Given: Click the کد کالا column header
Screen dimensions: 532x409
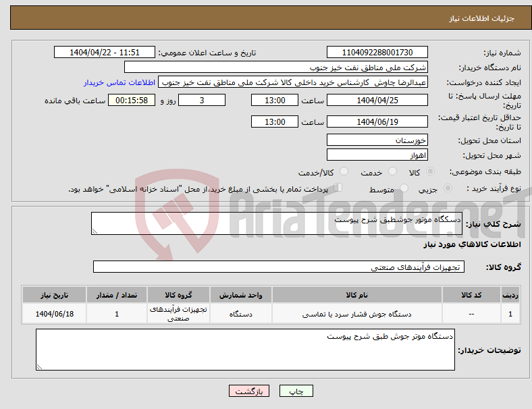Looking at the screenshot, I should point(471,295).
